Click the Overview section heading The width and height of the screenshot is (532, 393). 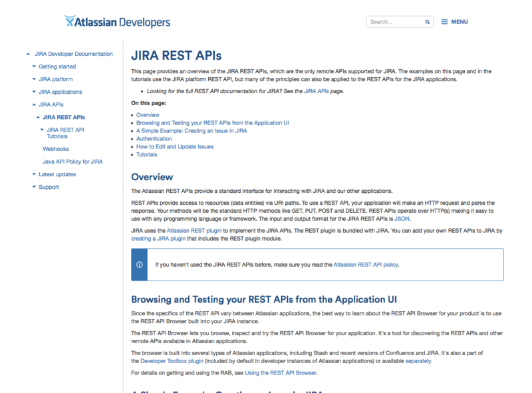click(152, 177)
